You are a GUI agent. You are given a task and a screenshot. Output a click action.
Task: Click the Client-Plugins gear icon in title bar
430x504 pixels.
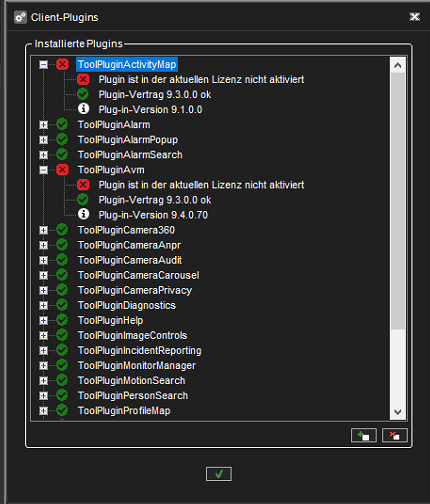[20, 17]
